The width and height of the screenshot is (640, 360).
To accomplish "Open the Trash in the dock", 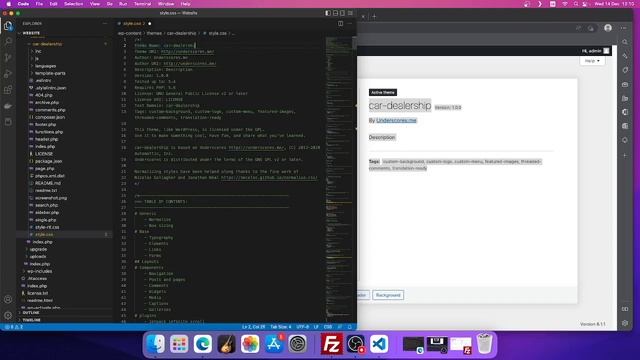I will coord(484,344).
